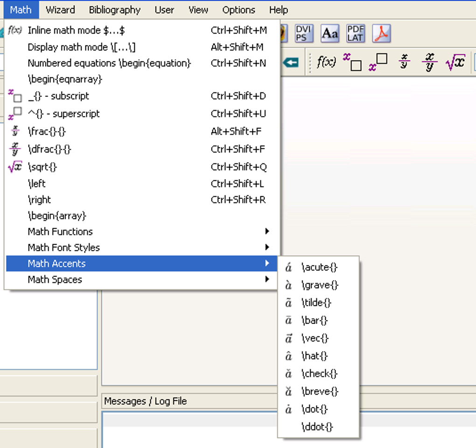The image size is (476, 448).
Task: Select \begin{eqnarray} menu entry
Action: [x=141, y=79]
